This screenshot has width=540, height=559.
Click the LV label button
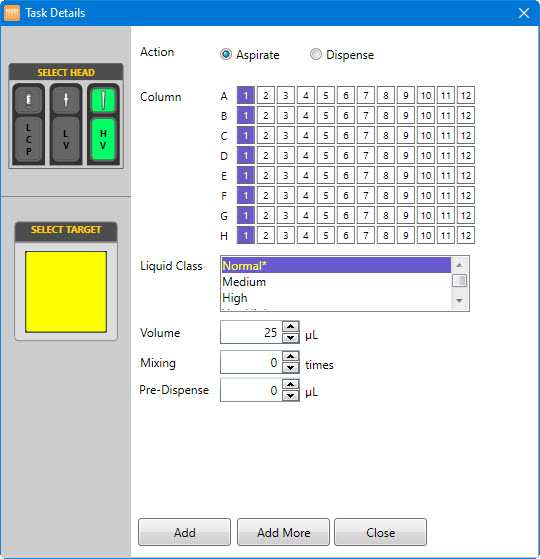pos(66,139)
